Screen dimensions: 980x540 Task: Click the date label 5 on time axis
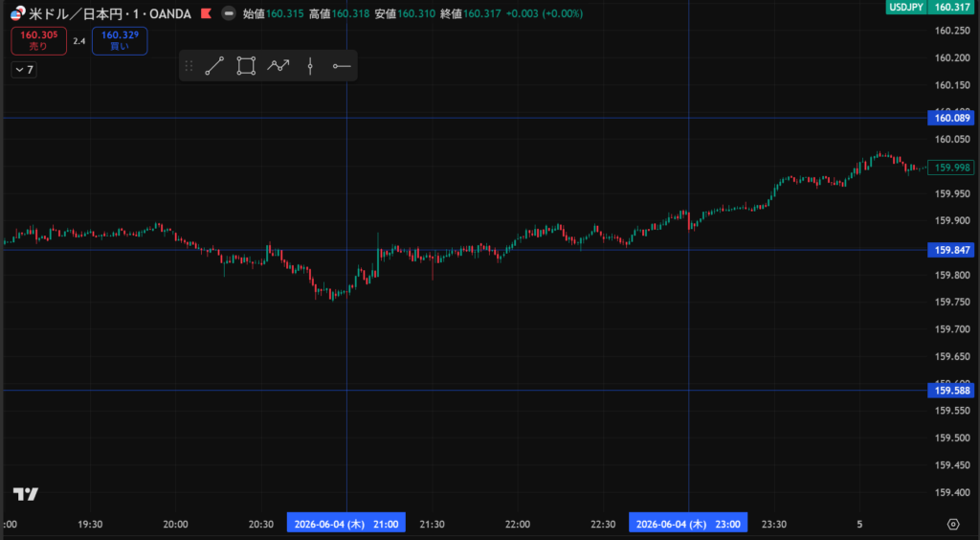tap(859, 524)
